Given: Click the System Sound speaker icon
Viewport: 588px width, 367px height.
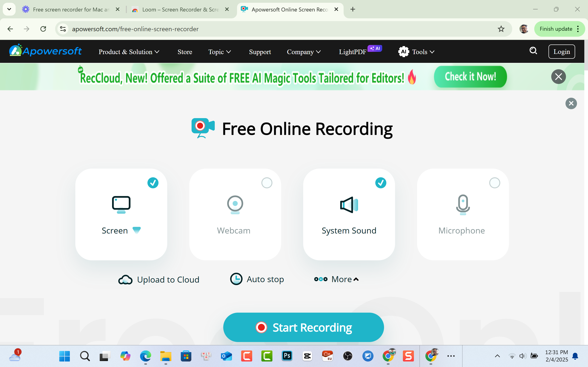Looking at the screenshot, I should pos(349,204).
